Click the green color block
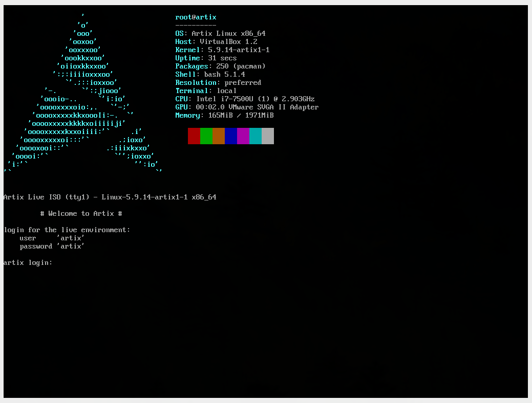This screenshot has height=403, width=532. pos(206,136)
